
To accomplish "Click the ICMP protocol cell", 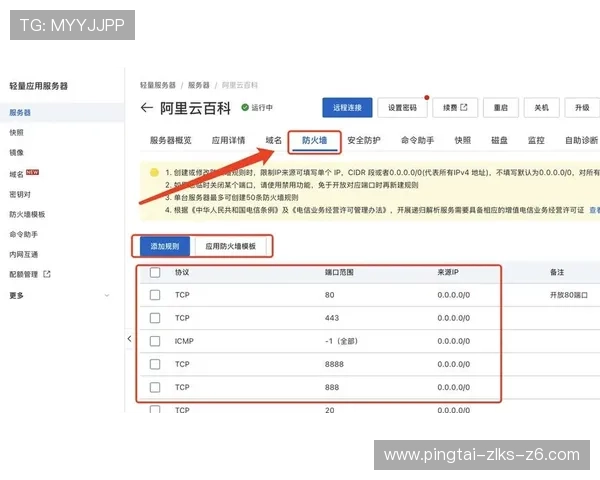I will click(184, 341).
